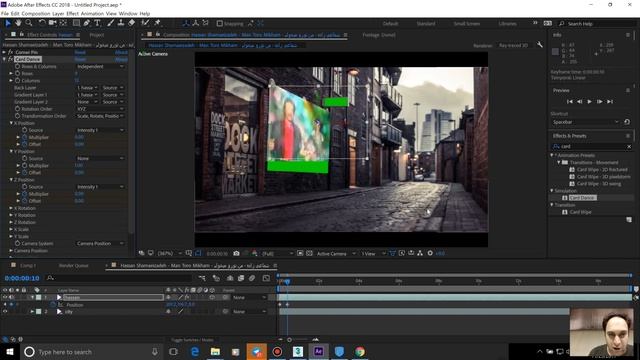
Task: Select the Zoom magnifier tool
Action: pyautogui.click(x=29, y=23)
